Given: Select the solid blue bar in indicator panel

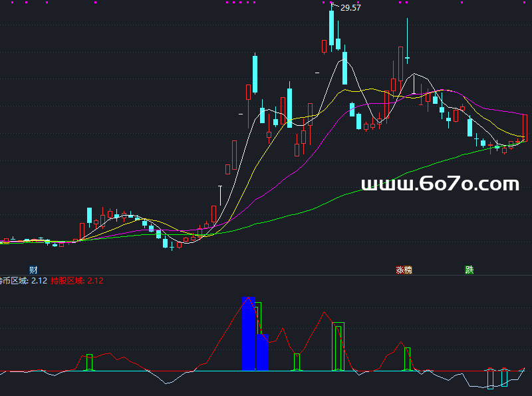Looking at the screenshot, I should click(249, 336).
